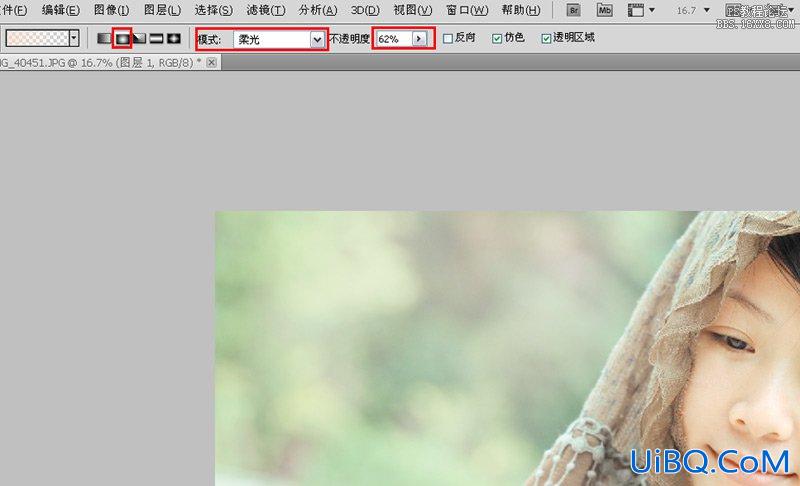The image size is (800, 486).
Task: Select the radial gradient type icon
Action: pyautogui.click(x=122, y=38)
